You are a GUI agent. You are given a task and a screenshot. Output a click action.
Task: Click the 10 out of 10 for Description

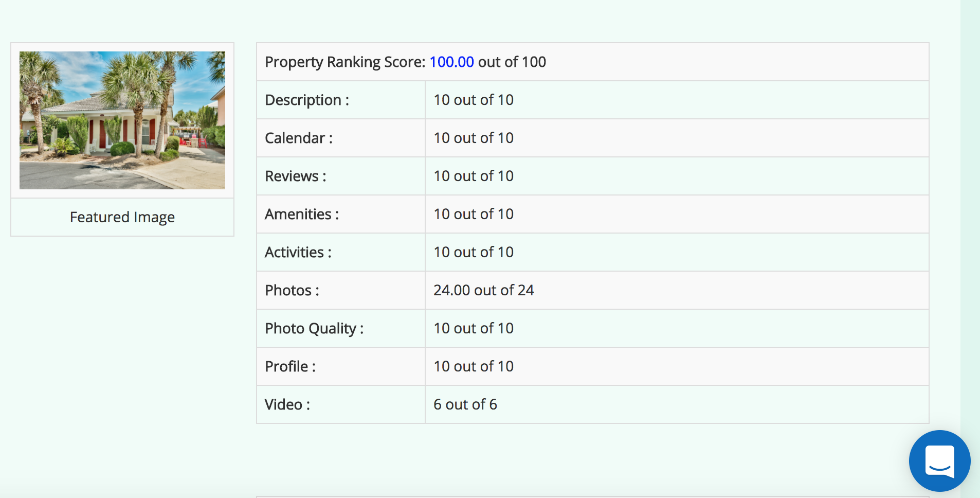click(x=473, y=100)
